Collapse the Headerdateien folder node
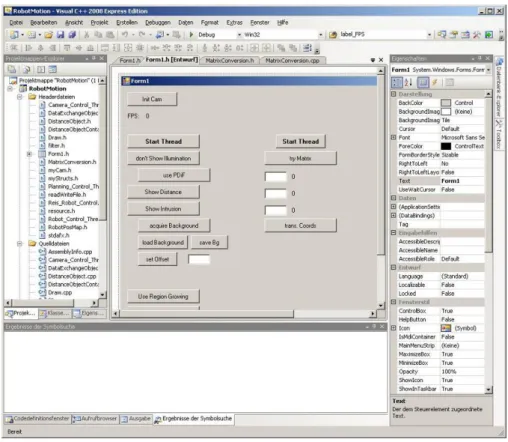 click(20, 97)
